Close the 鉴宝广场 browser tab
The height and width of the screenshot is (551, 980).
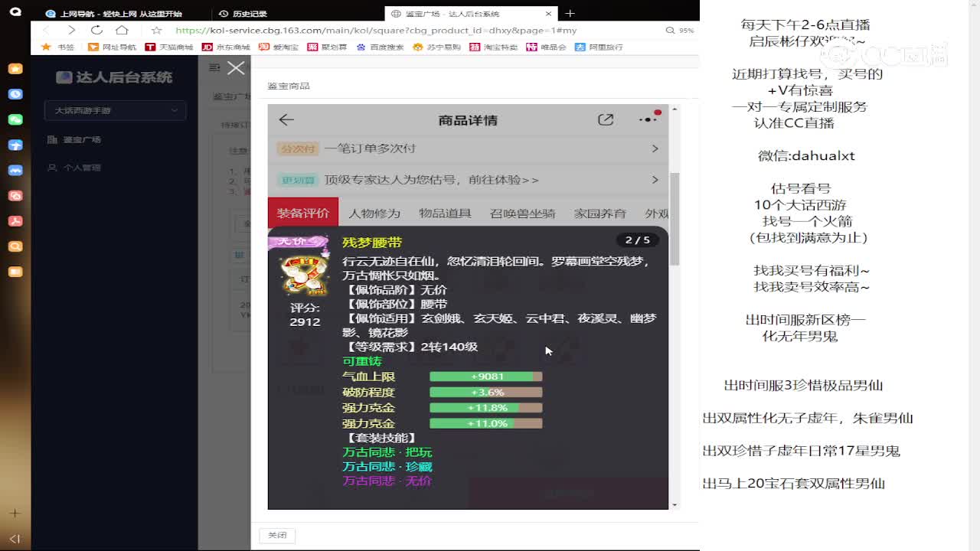click(x=548, y=14)
